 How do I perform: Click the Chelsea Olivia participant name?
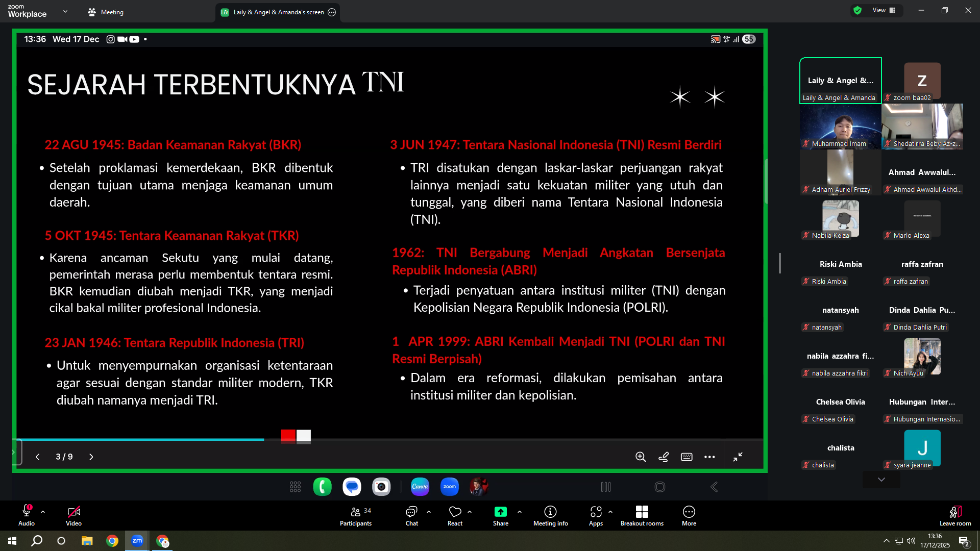[840, 402]
